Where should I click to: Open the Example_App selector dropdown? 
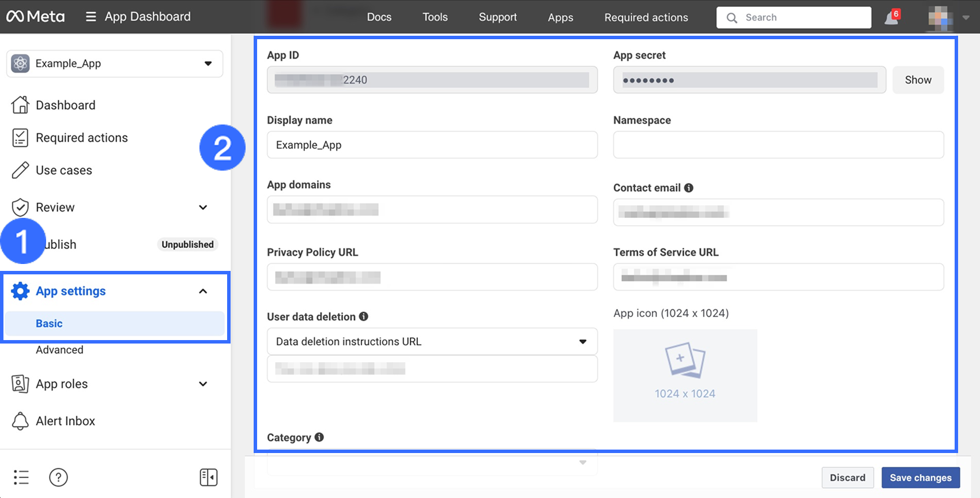[115, 63]
